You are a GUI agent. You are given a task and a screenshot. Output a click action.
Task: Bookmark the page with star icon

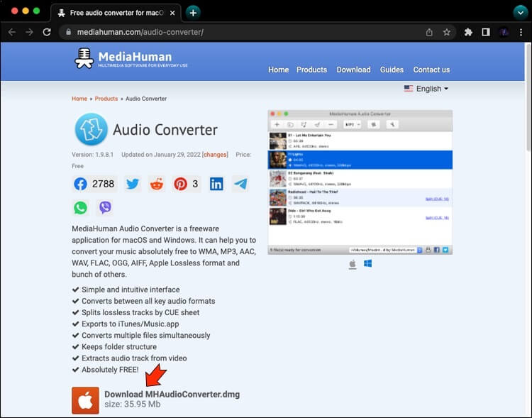tap(446, 32)
